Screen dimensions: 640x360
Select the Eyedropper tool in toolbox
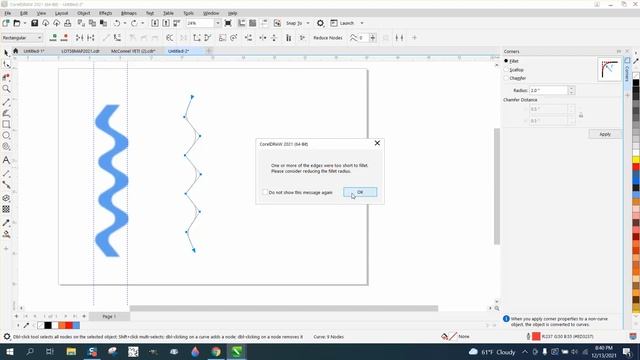click(7, 223)
